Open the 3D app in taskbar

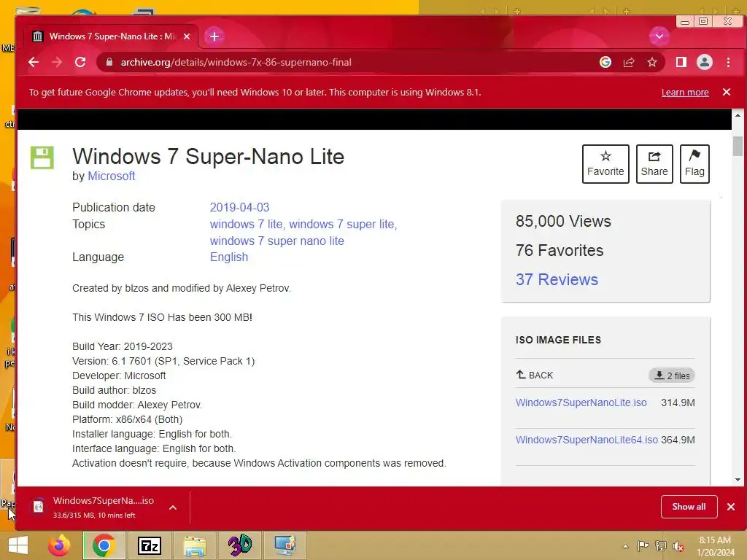pos(239,545)
